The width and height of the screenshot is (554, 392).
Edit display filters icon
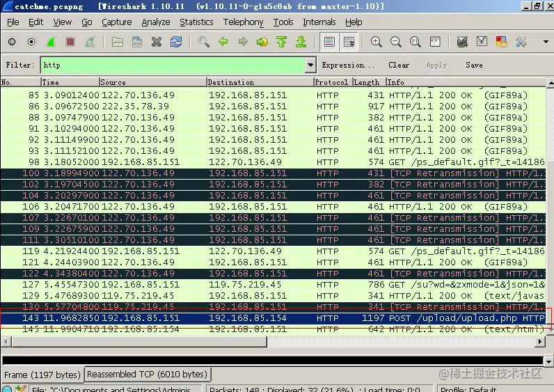[482, 42]
